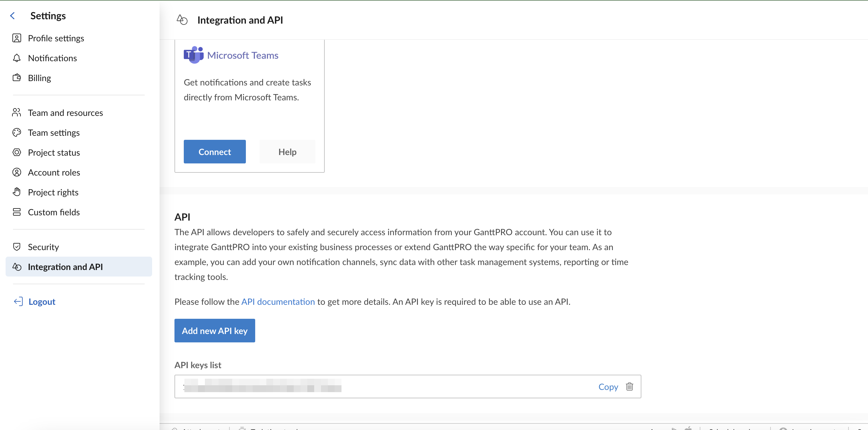The width and height of the screenshot is (868, 430).
Task: Click the Team settings palette icon
Action: 16,133
